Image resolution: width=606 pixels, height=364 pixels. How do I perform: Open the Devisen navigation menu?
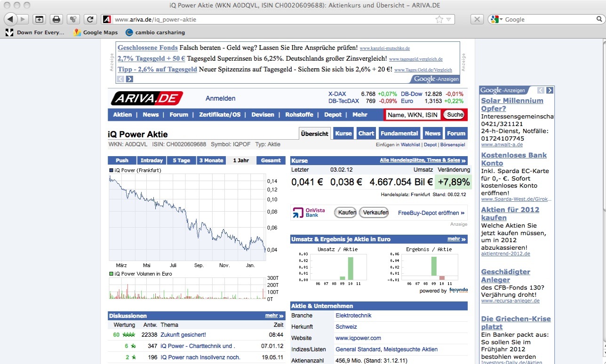click(263, 115)
